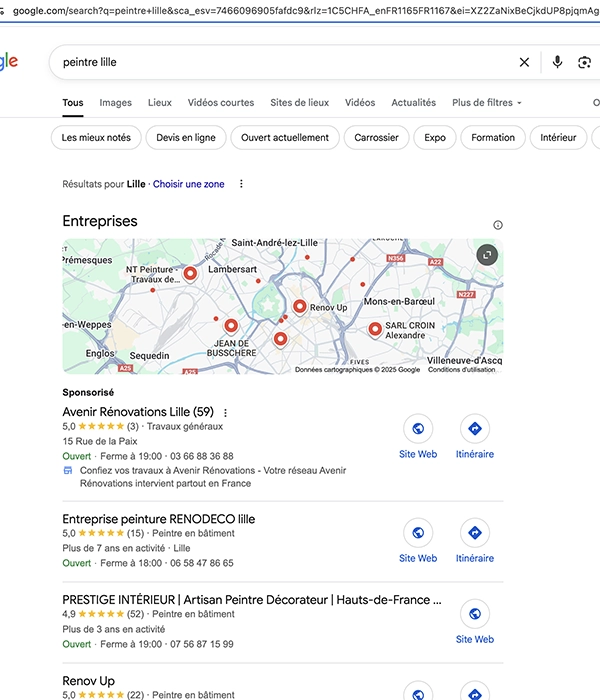Open Conditions d'utilisation on the map
This screenshot has height=700, width=600.
(x=462, y=370)
